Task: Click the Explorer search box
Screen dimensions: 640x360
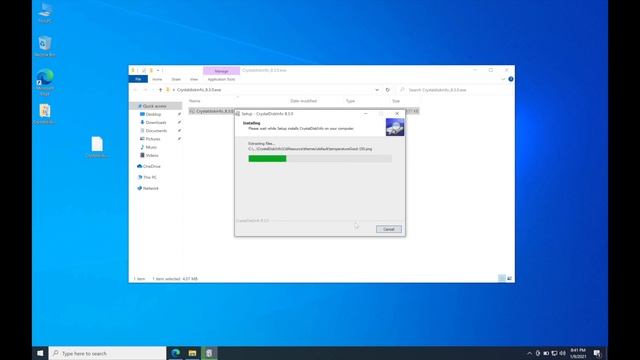Action: (x=455, y=90)
